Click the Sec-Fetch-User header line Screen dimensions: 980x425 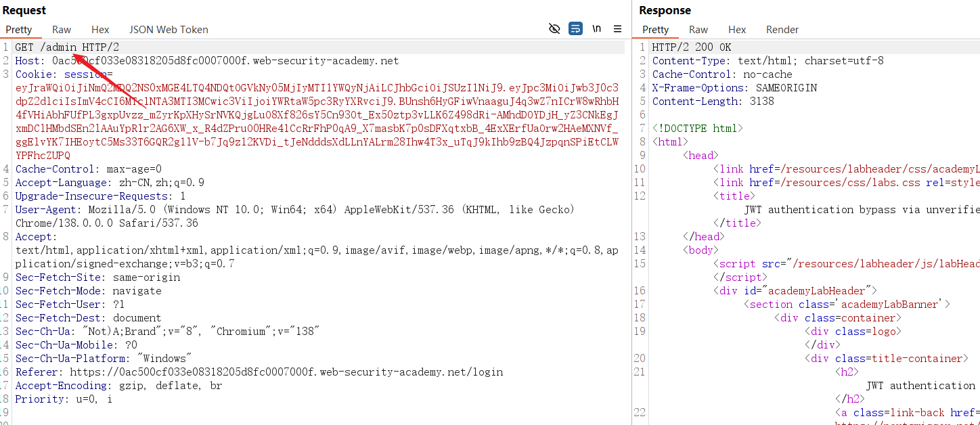[70, 305]
